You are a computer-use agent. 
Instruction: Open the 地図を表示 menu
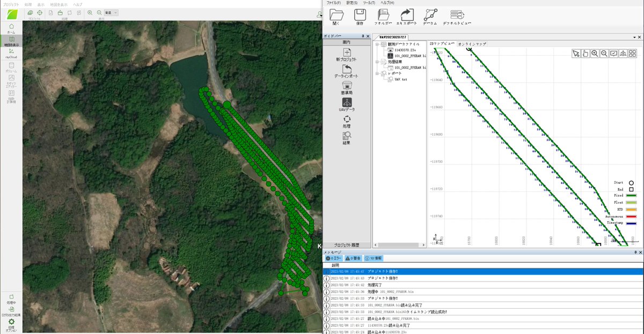click(x=59, y=4)
